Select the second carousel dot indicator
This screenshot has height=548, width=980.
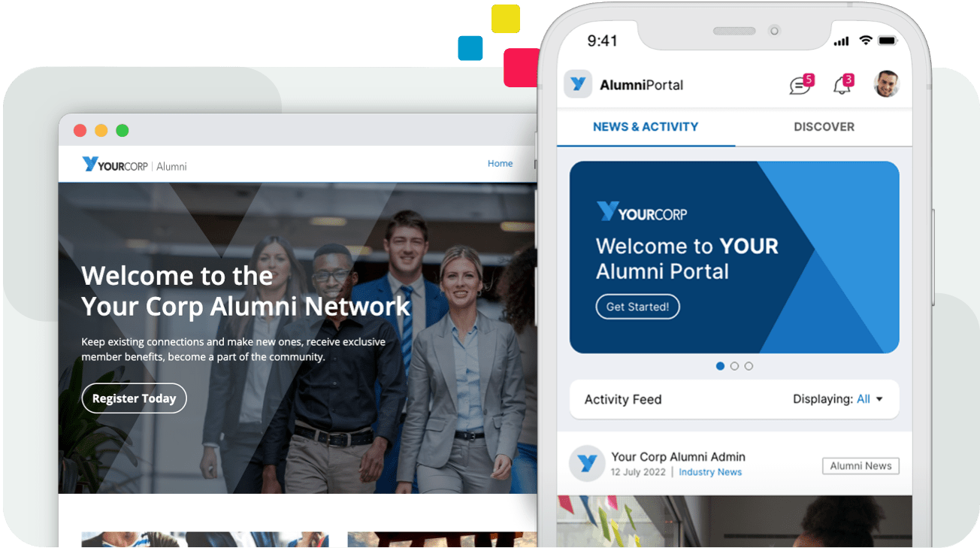734,366
